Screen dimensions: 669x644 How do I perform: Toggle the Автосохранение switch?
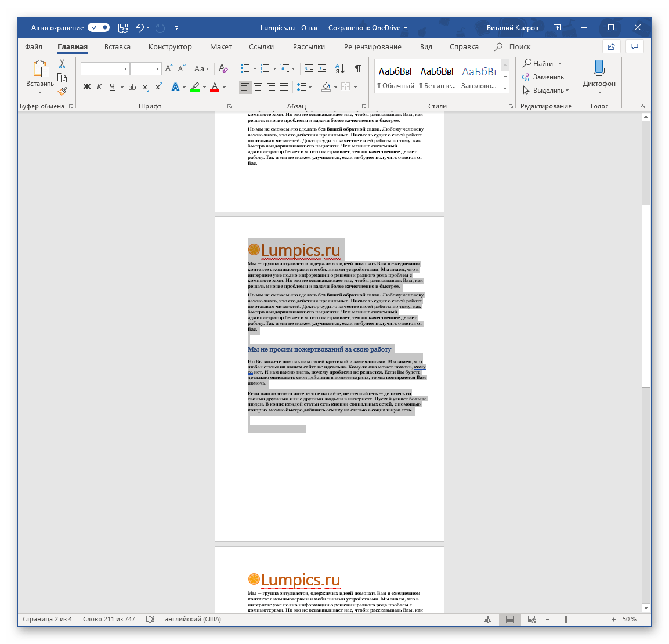click(99, 28)
